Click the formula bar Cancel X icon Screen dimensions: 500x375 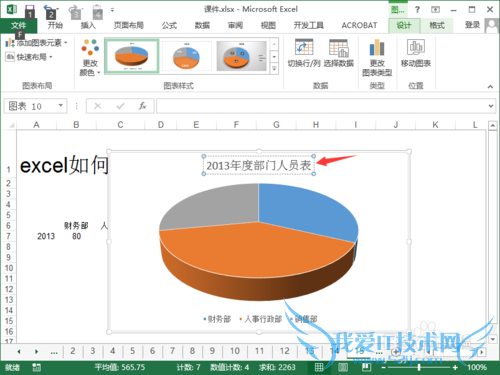[98, 106]
